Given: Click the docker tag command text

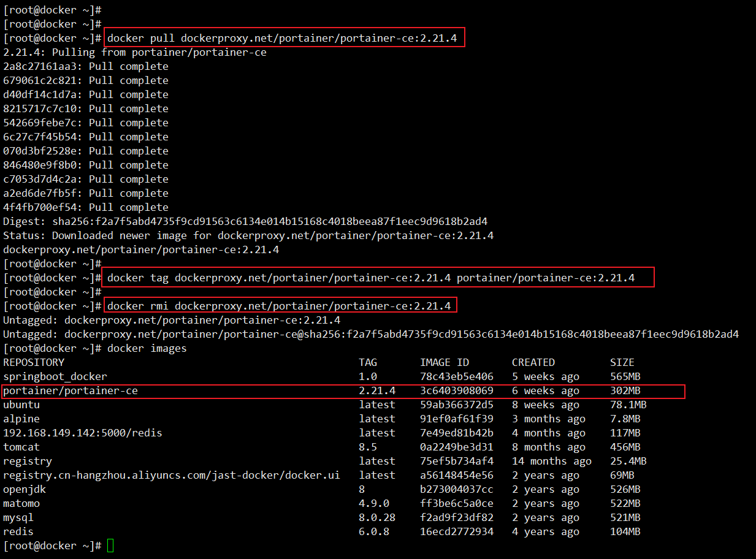Looking at the screenshot, I should [371, 278].
